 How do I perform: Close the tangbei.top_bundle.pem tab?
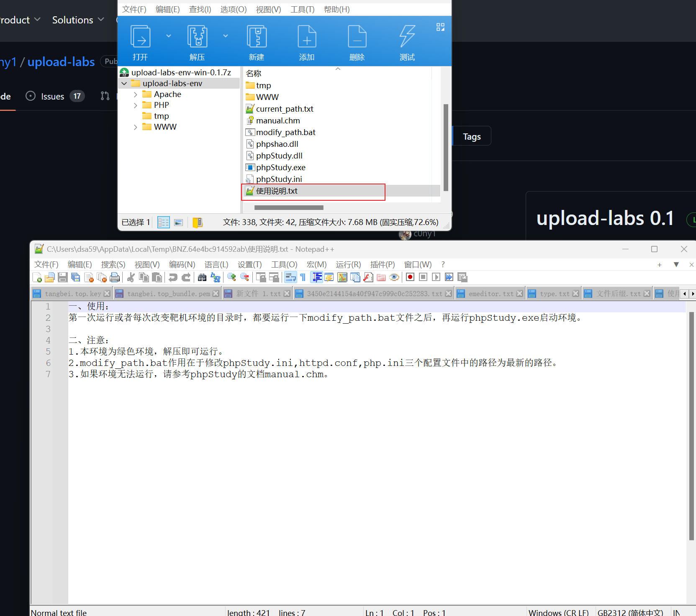[216, 294]
